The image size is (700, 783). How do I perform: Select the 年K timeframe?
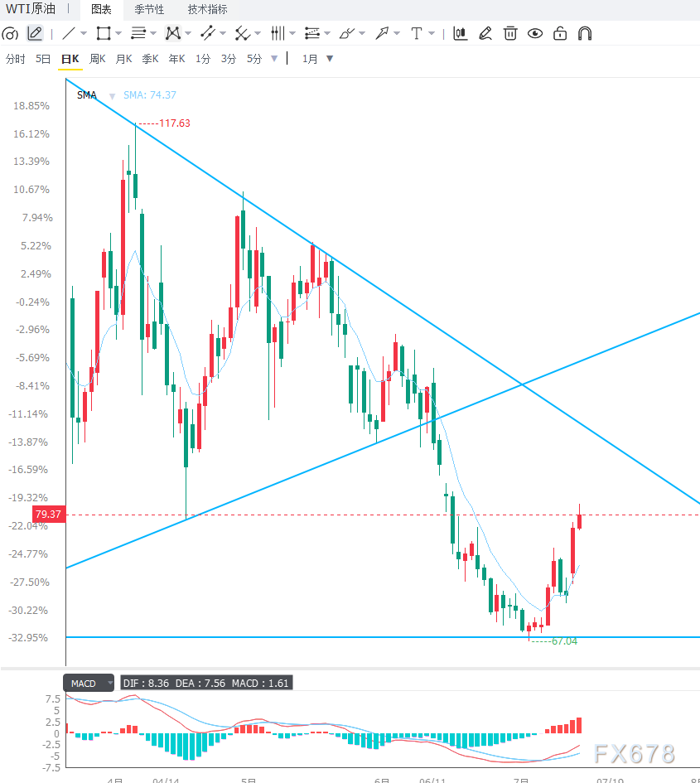click(176, 59)
